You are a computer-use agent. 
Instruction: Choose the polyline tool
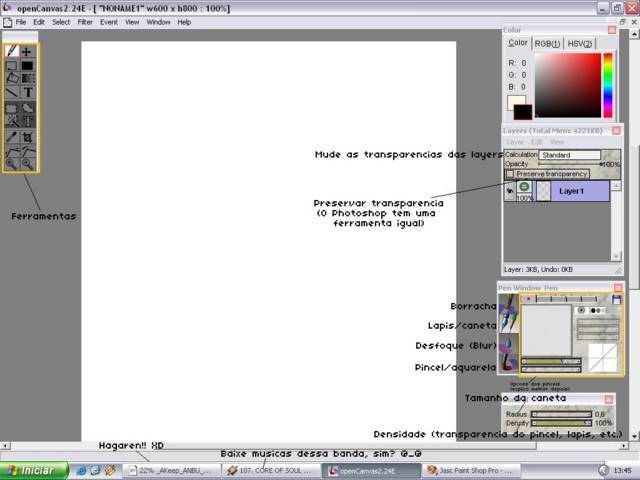point(12,152)
